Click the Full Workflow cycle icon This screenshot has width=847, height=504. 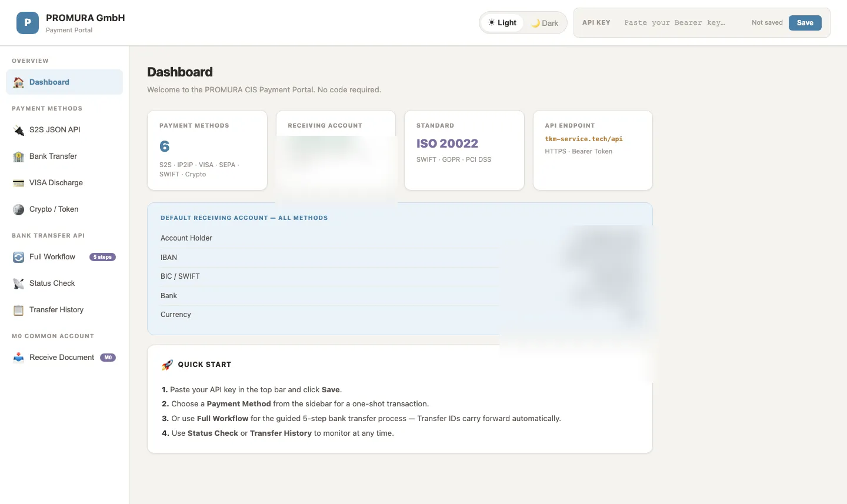click(x=19, y=257)
